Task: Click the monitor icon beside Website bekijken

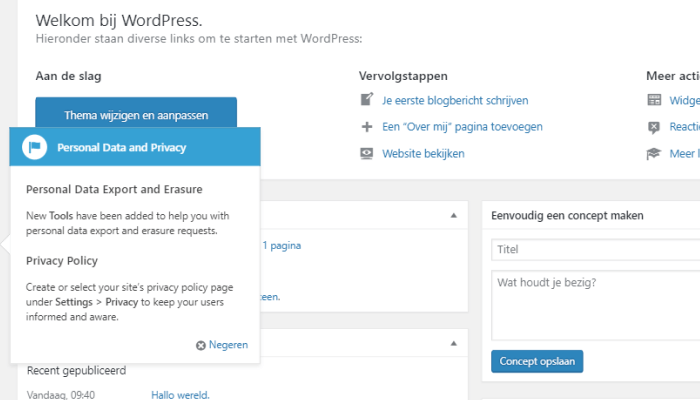Action: click(x=367, y=154)
